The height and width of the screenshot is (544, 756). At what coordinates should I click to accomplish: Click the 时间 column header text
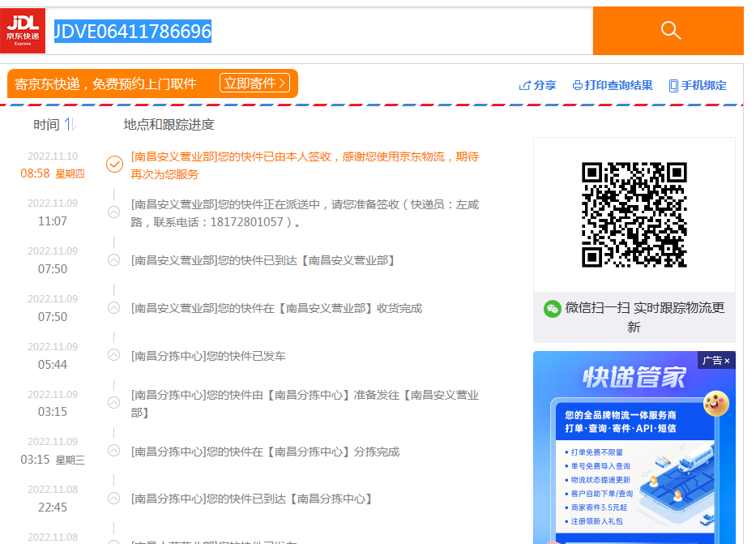click(x=46, y=124)
